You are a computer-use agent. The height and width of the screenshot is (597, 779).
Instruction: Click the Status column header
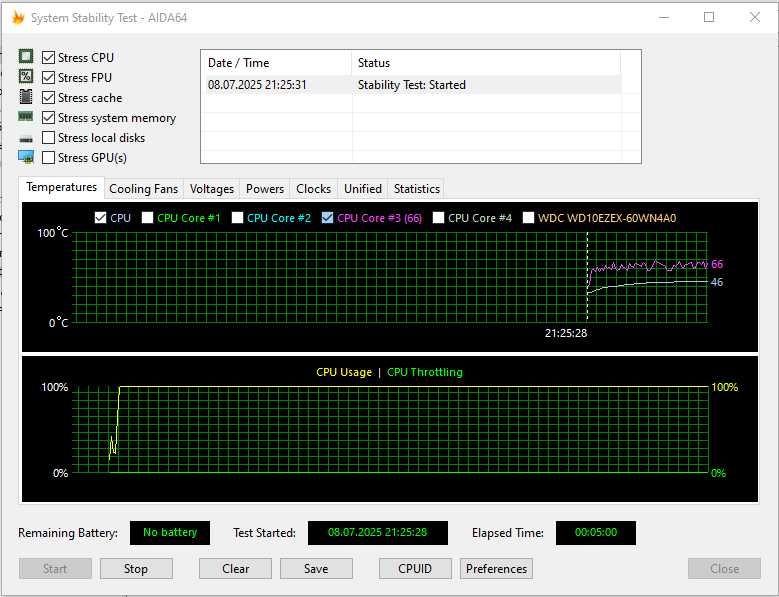(486, 63)
